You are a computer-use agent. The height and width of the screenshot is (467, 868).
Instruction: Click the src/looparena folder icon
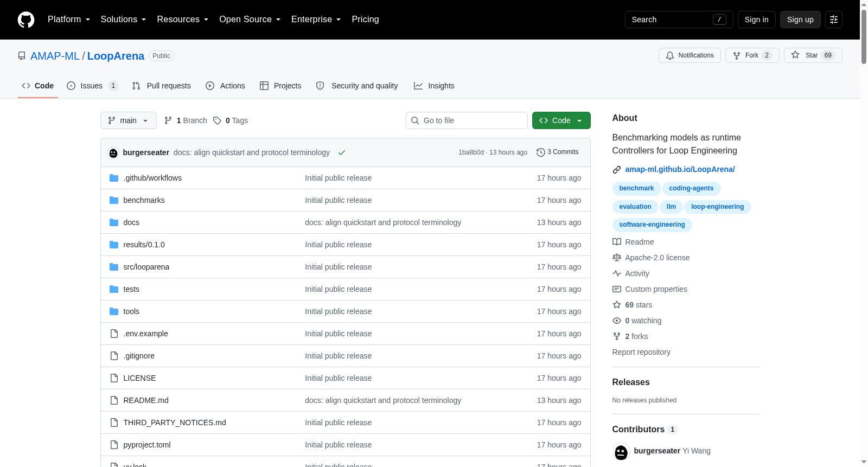[x=114, y=267]
